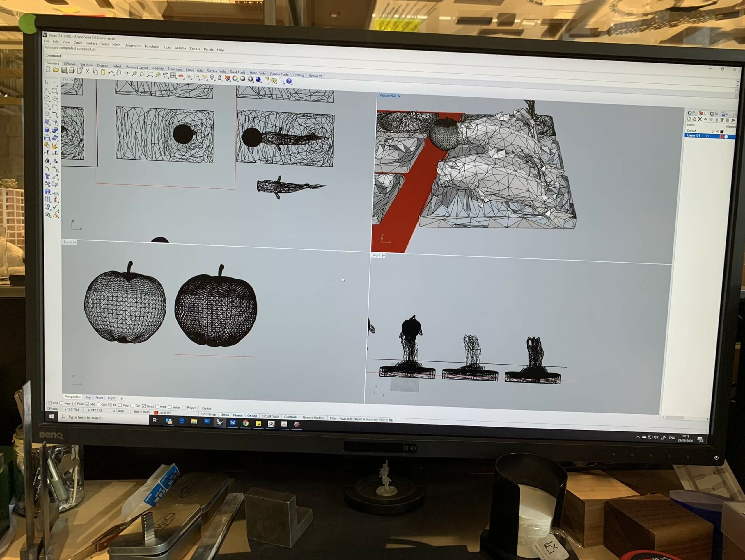The image size is (745, 560).
Task: Enable the Near osnap checkbox
Action: (x=61, y=403)
